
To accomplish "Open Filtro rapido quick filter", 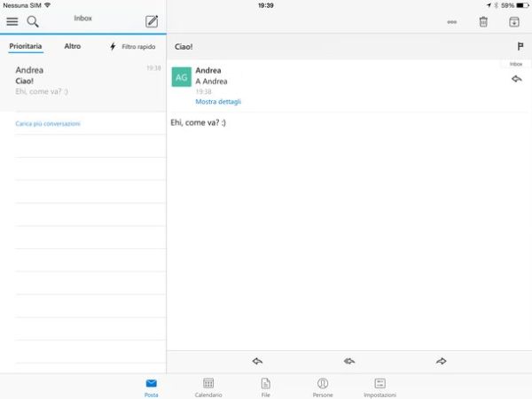I will tap(132, 46).
